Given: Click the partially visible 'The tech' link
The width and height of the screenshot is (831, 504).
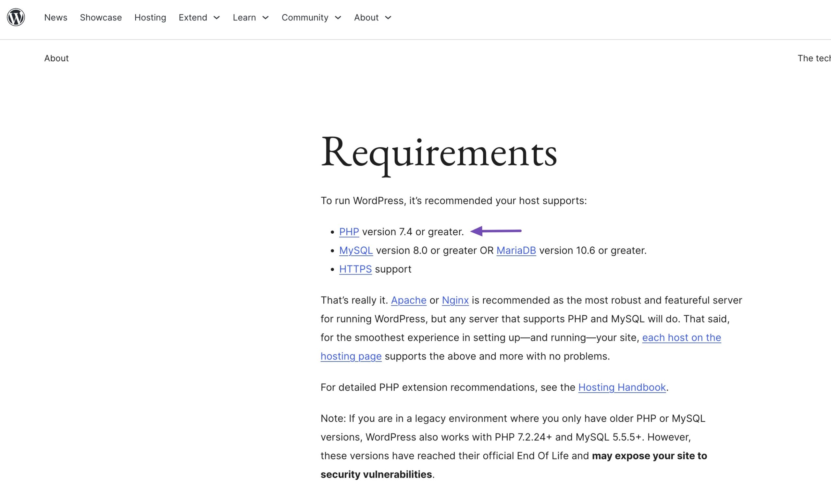Looking at the screenshot, I should [x=813, y=58].
